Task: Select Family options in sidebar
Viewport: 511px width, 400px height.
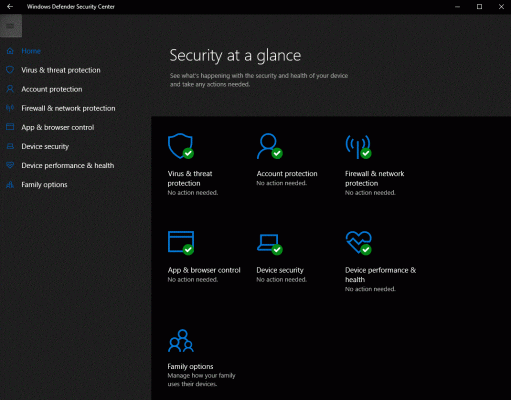Action: coord(44,185)
